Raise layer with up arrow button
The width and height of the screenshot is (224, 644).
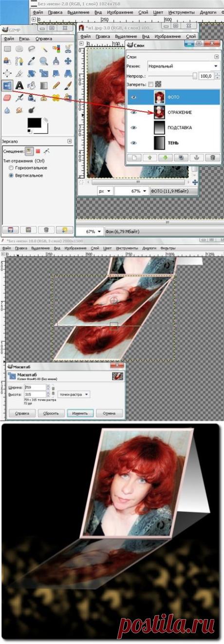coord(150,157)
